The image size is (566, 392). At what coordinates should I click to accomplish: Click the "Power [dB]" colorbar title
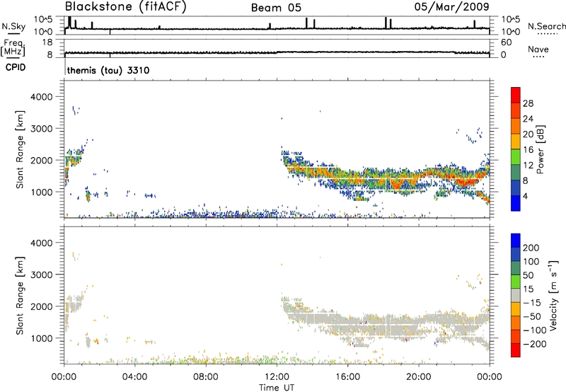point(541,149)
